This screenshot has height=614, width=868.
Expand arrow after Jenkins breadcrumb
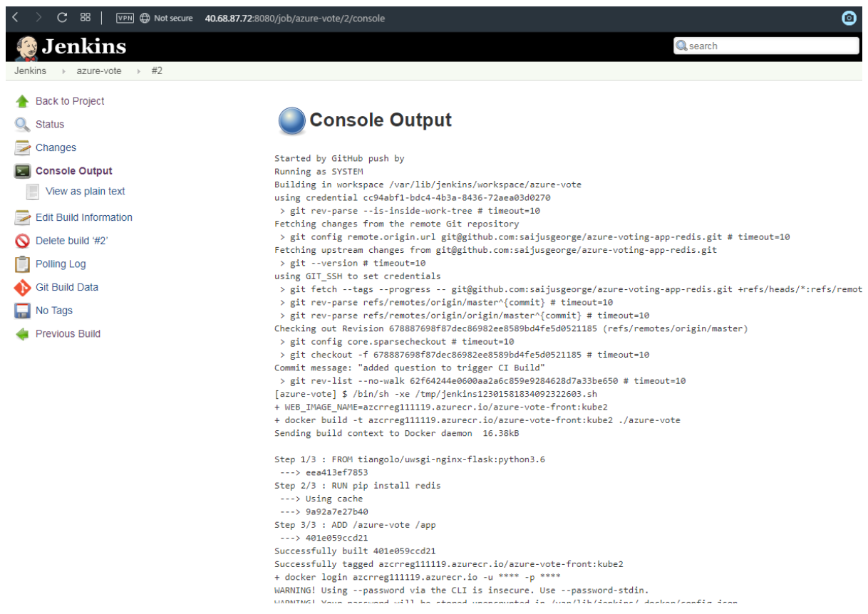point(63,71)
